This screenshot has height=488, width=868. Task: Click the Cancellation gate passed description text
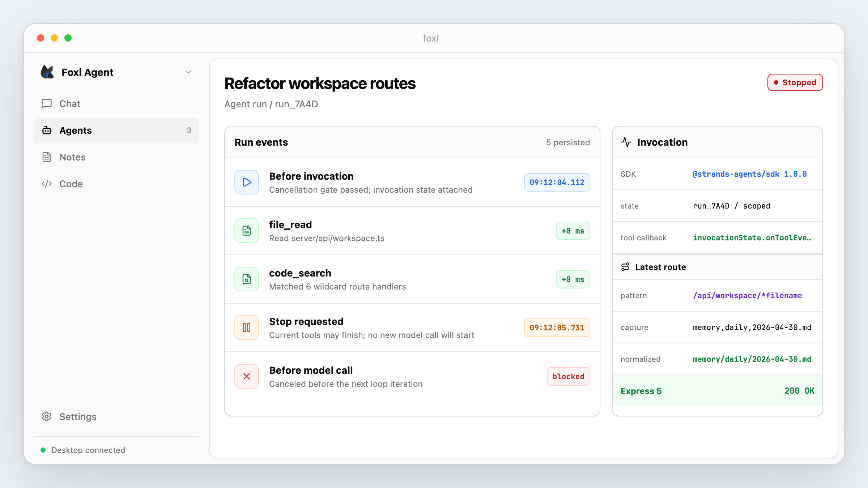371,190
